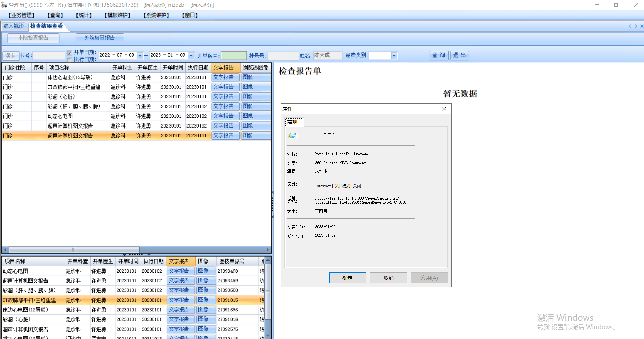Viewport: 644px width, 339px height.
Task: Click the browser document icon in 属性 dialog
Action: click(x=293, y=135)
